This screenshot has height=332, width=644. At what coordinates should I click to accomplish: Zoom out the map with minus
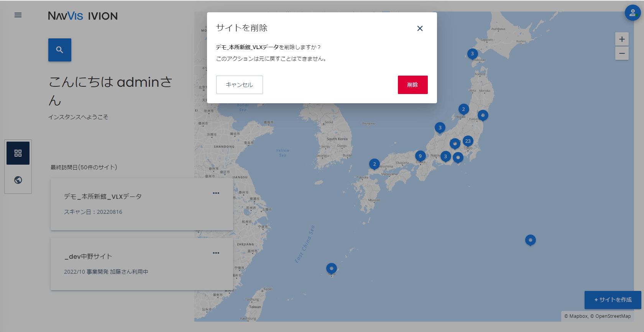pyautogui.click(x=622, y=53)
